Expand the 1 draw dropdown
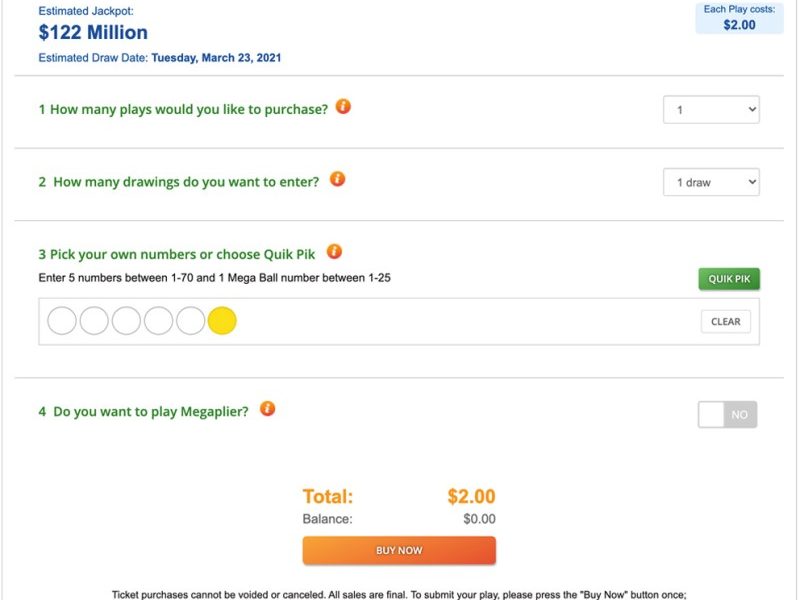 tap(711, 182)
